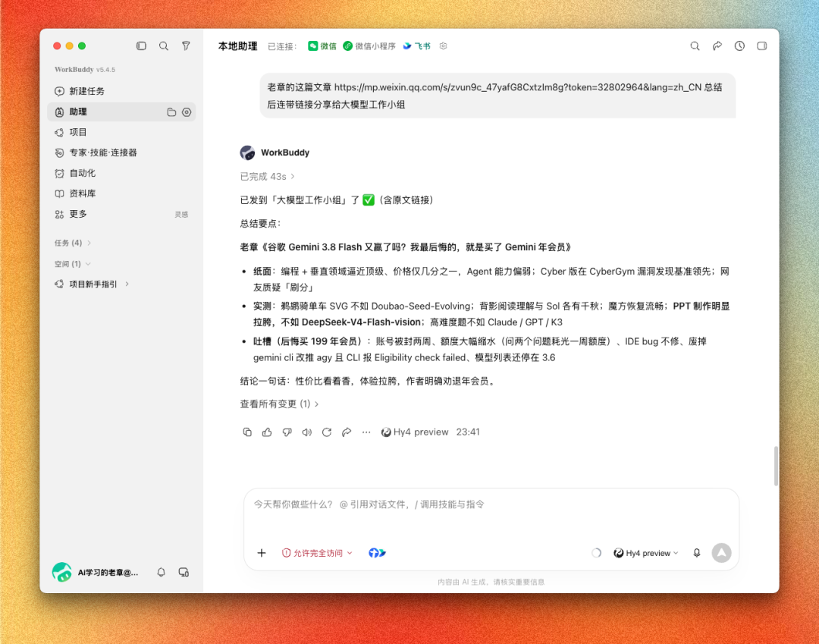This screenshot has height=644, width=819.
Task: Copy the WorkBuddy reply
Action: coord(247,432)
